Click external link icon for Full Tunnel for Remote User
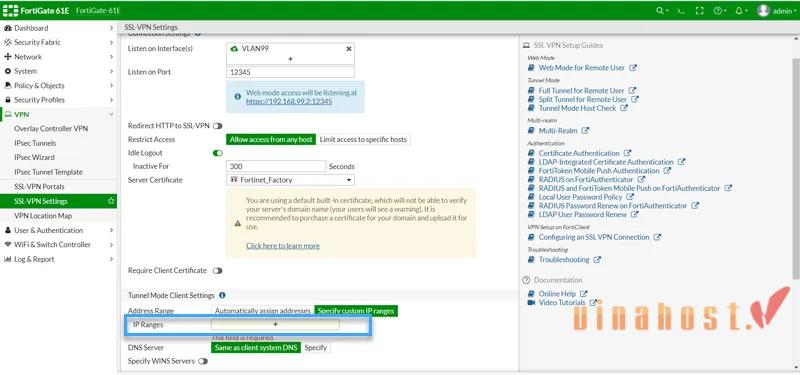This screenshot has width=800, height=375. pos(632,90)
